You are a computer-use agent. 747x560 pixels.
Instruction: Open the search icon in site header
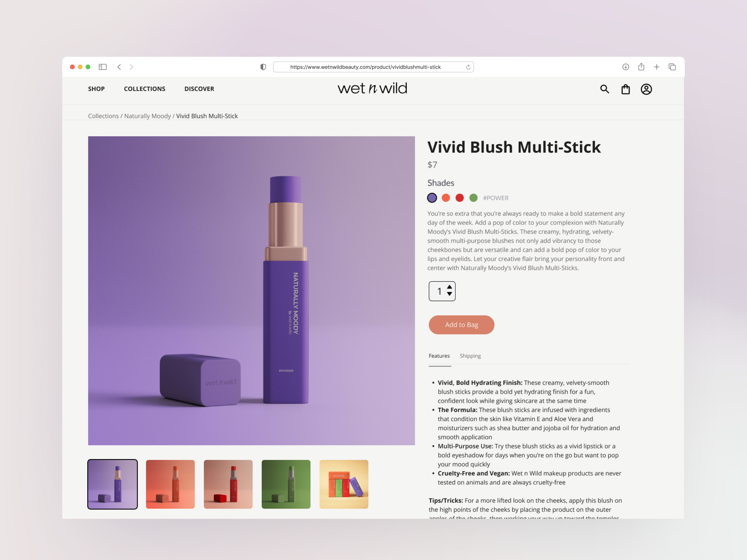coord(604,89)
